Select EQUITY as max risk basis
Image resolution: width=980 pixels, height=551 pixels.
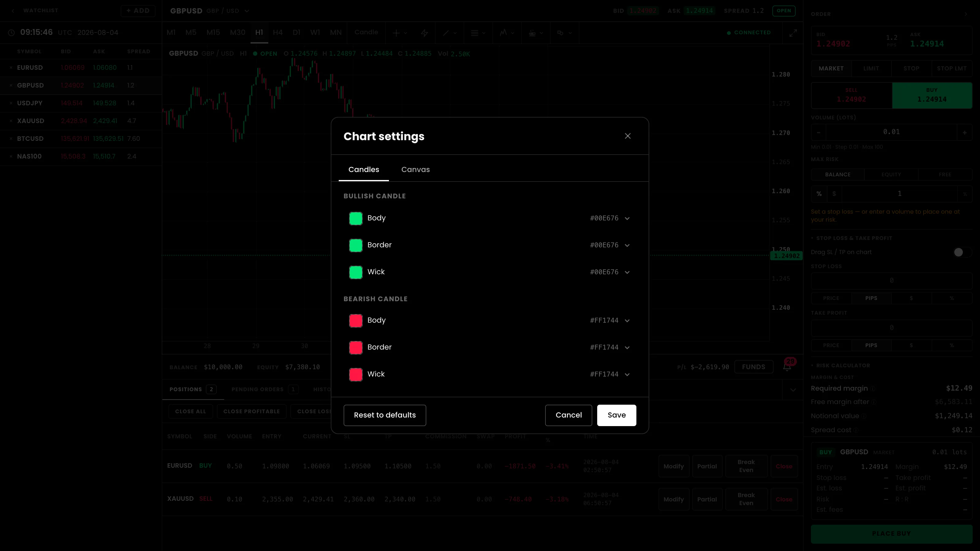pos(891,174)
